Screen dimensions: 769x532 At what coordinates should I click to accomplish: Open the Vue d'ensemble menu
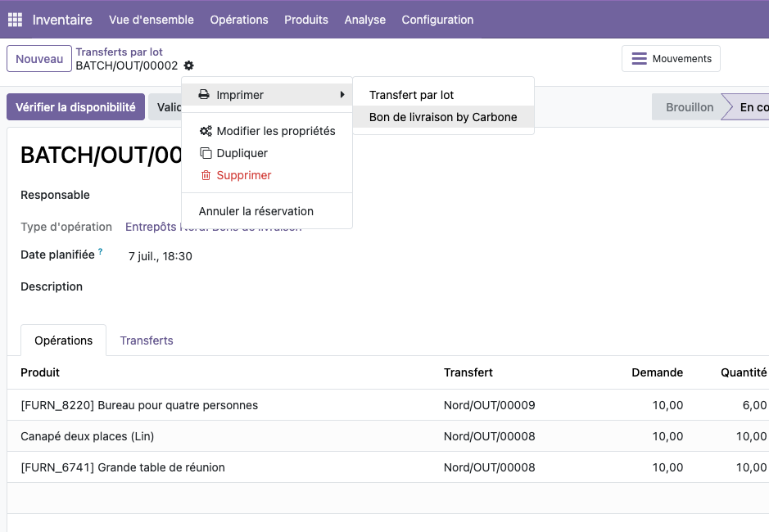151,20
